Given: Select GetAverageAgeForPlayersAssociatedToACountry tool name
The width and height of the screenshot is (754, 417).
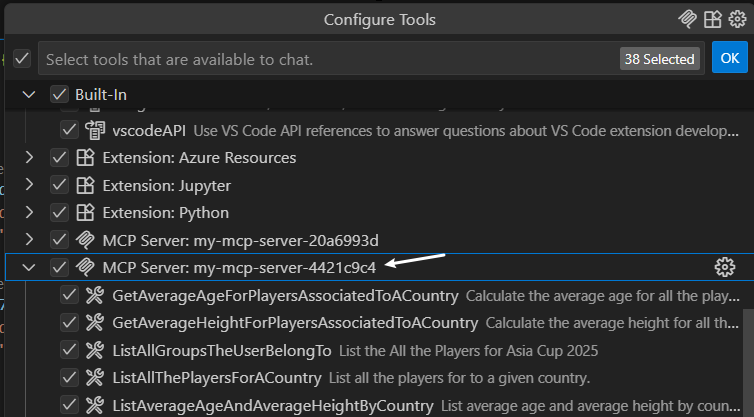Looking at the screenshot, I should [285, 296].
